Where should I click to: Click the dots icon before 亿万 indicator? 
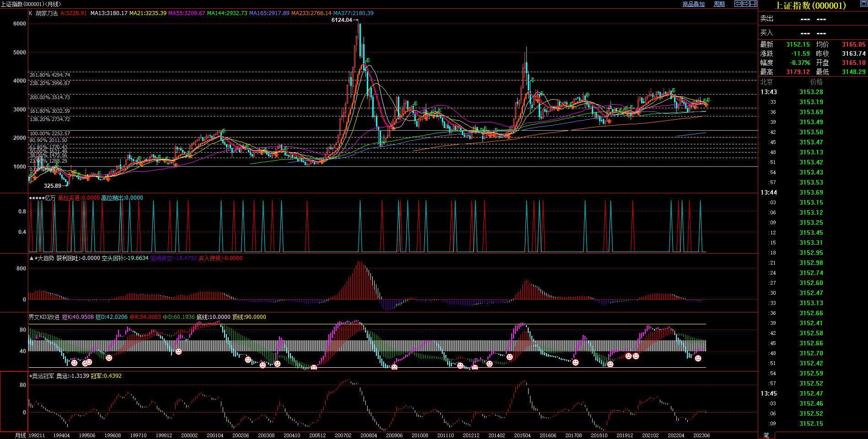point(36,198)
